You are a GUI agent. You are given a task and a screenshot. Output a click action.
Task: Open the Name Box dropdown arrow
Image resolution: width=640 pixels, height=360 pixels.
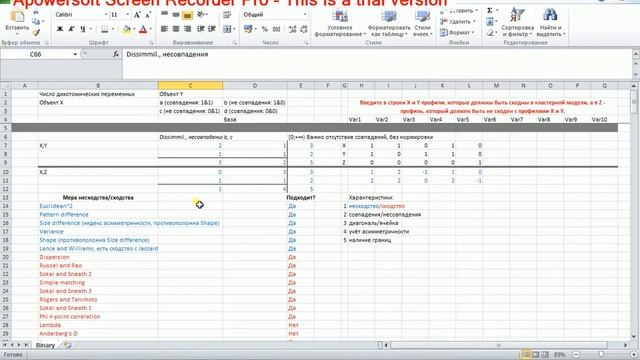point(75,54)
